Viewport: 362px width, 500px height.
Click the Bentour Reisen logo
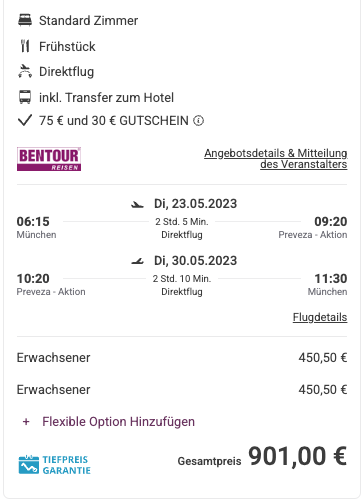pos(49,159)
